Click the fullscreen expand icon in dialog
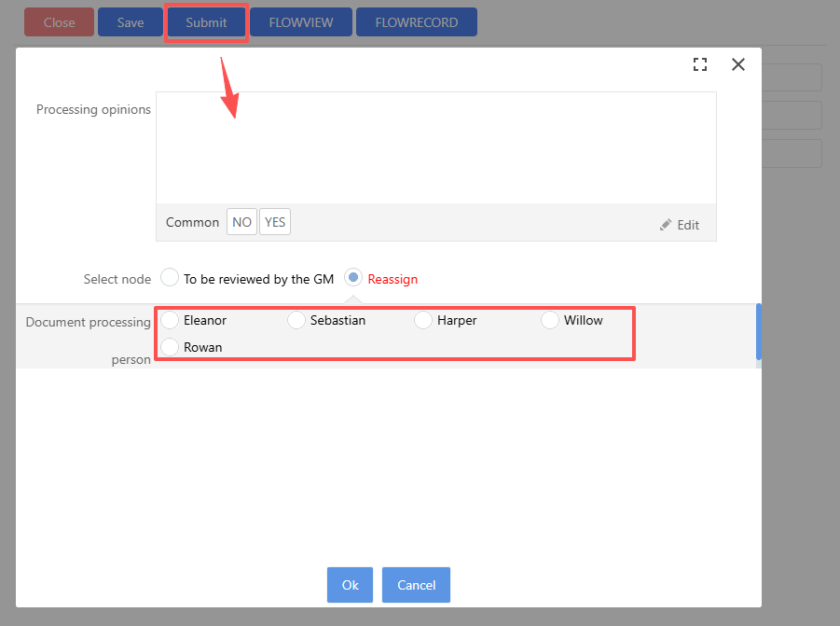The width and height of the screenshot is (840, 626). click(700, 64)
